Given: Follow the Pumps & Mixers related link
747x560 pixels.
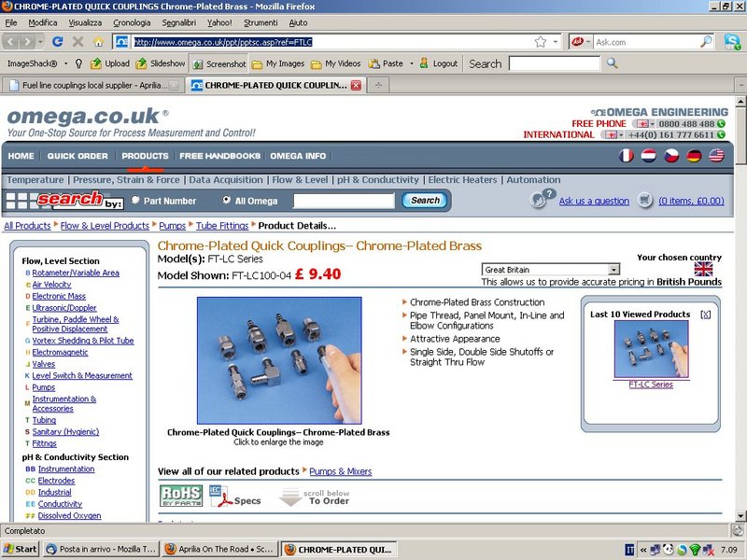Looking at the screenshot, I should (340, 471).
